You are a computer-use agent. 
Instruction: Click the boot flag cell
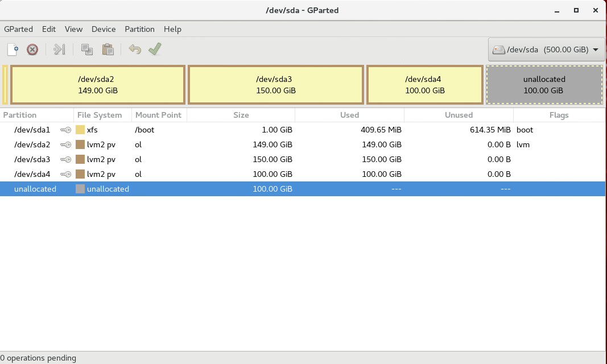coord(525,130)
